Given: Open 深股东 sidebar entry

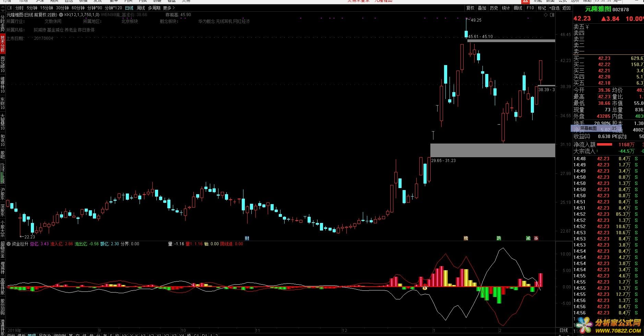Looking at the screenshot, I should (x=3, y=211).
